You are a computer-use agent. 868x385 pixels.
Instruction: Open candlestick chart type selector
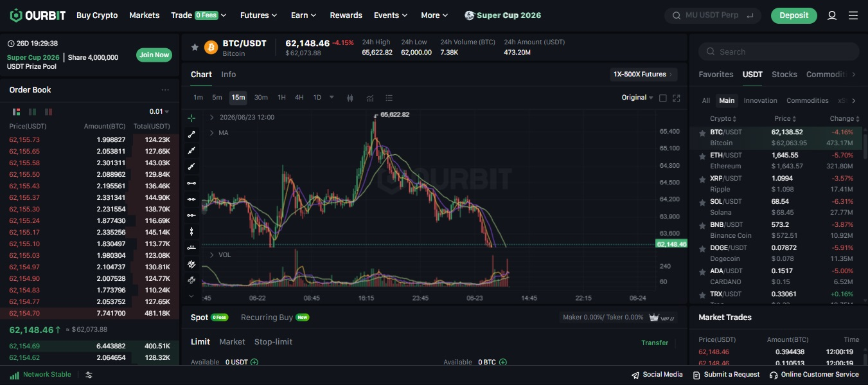click(x=350, y=98)
